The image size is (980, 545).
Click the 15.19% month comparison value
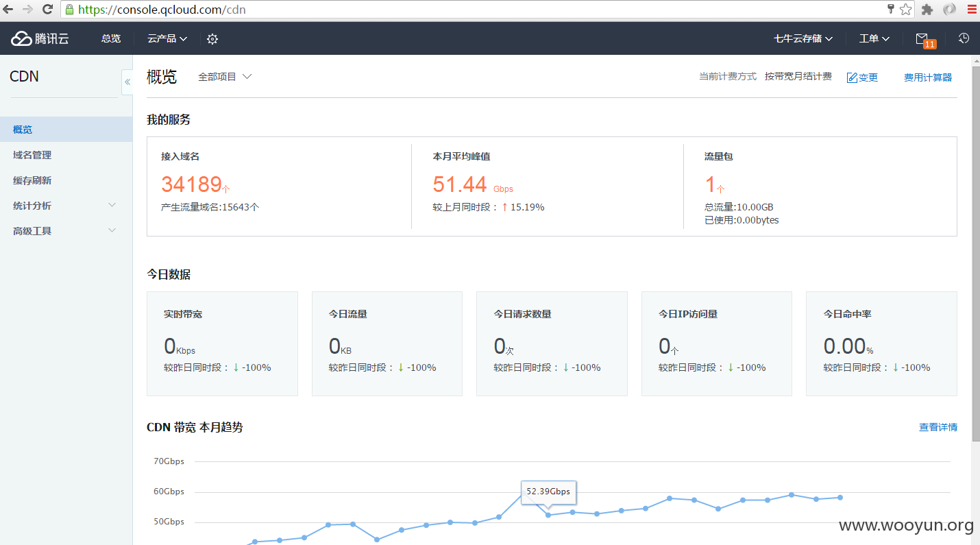click(528, 207)
